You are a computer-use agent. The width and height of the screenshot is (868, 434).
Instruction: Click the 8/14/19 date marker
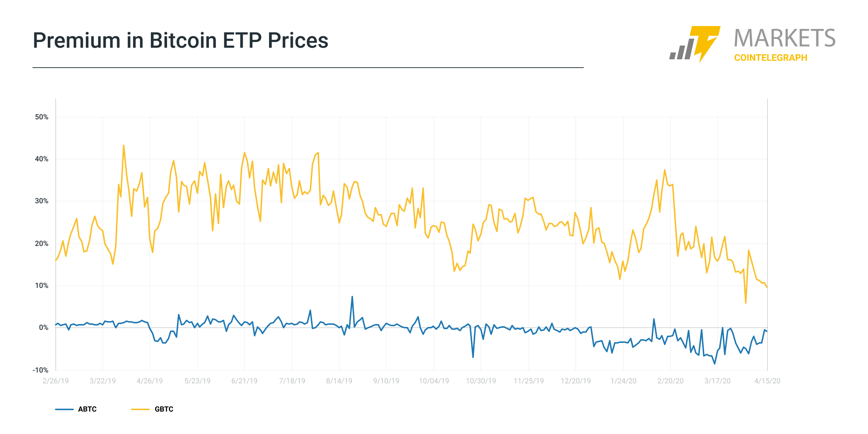coord(339,381)
